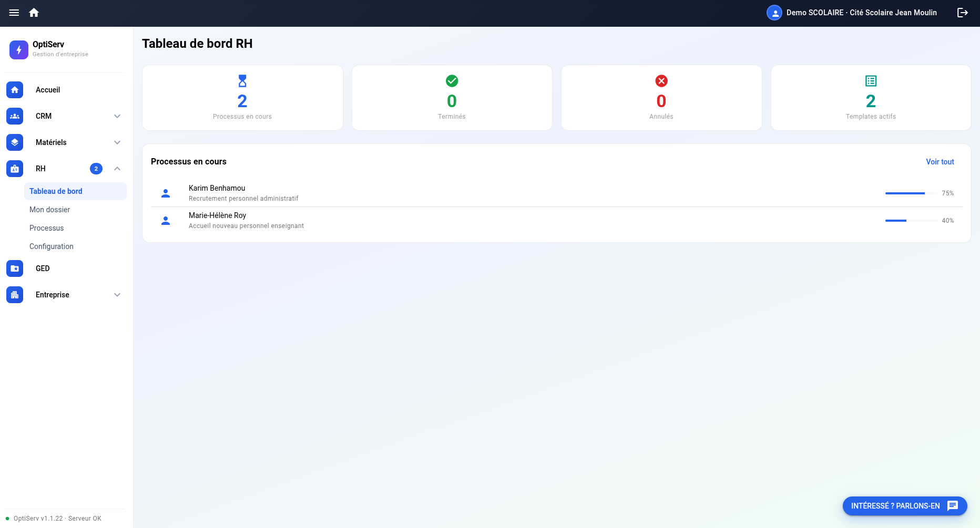Click the 40% progress label
The height and width of the screenshot is (528, 980).
coord(948,221)
